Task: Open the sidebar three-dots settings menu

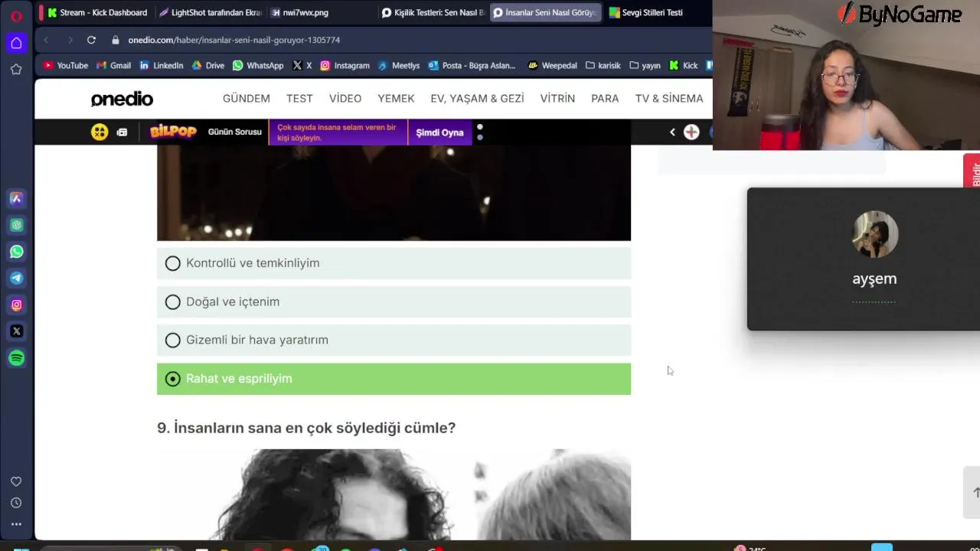Action: (16, 524)
